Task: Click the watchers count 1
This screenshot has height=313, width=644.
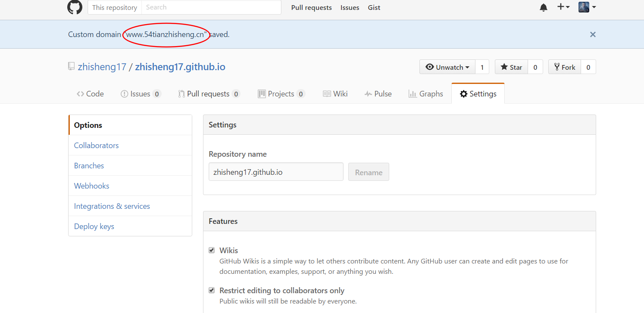Action: coord(482,67)
